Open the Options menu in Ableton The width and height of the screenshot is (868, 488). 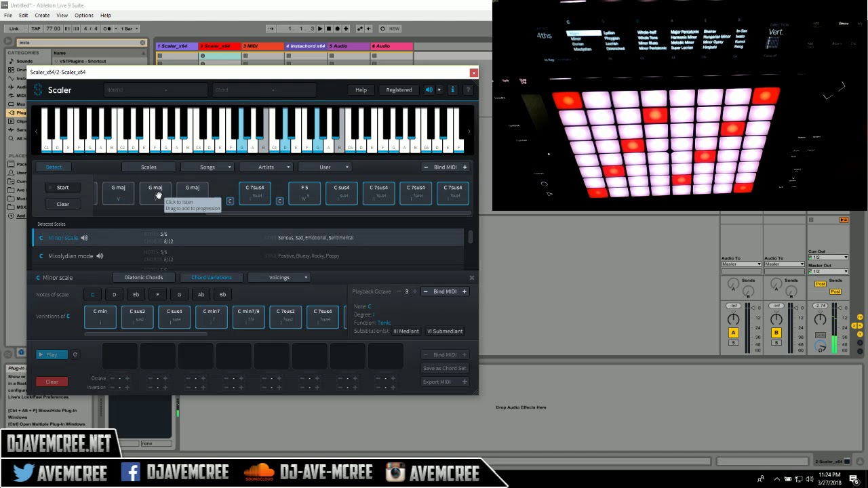(x=84, y=15)
